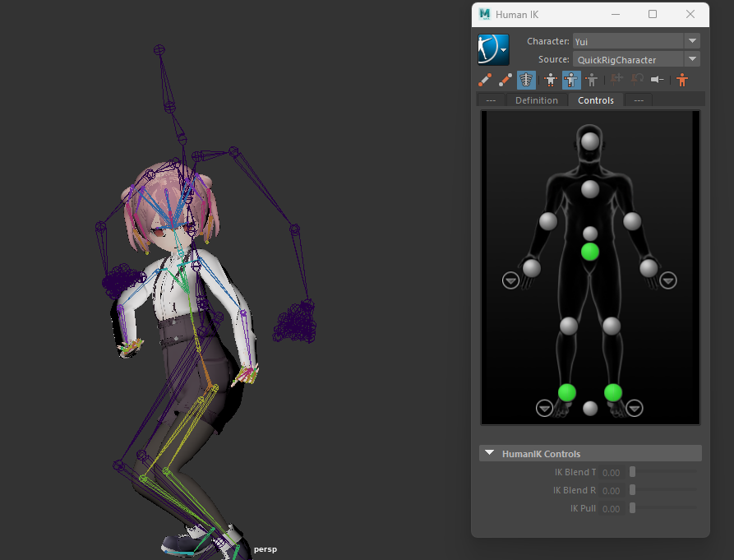
Task: Select the knee effector on screen-left leg
Action: click(569, 326)
